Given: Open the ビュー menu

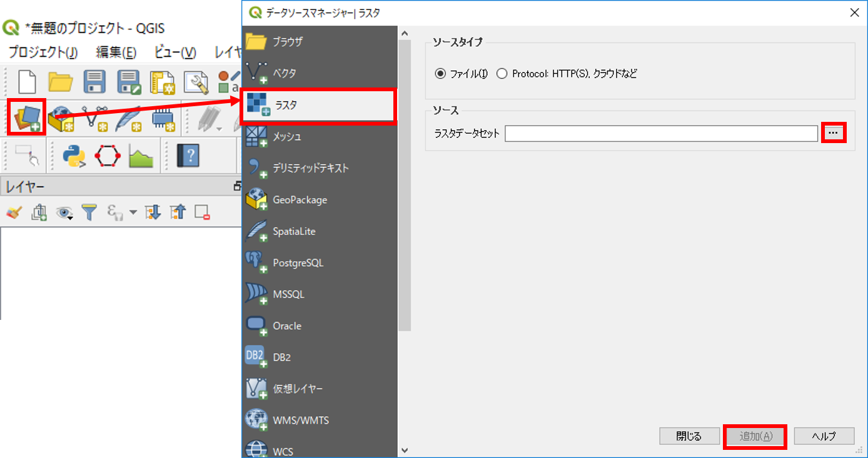Looking at the screenshot, I should (175, 52).
